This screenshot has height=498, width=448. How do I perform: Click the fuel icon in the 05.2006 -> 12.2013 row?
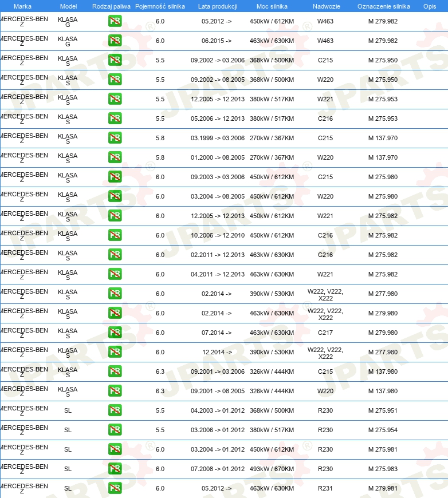(115, 118)
